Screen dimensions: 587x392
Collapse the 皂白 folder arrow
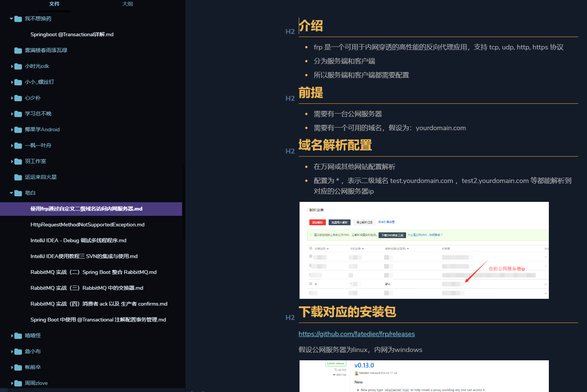[x=11, y=193]
